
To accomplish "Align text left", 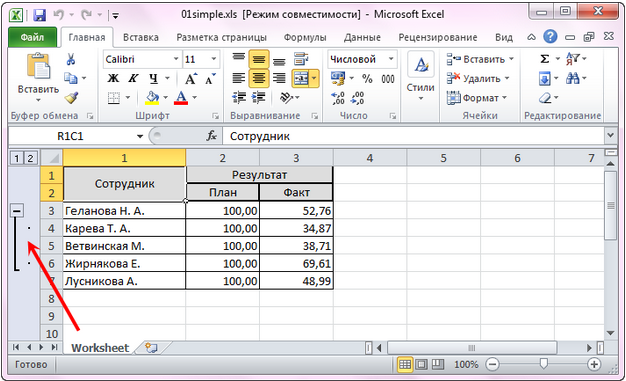I will (x=239, y=78).
